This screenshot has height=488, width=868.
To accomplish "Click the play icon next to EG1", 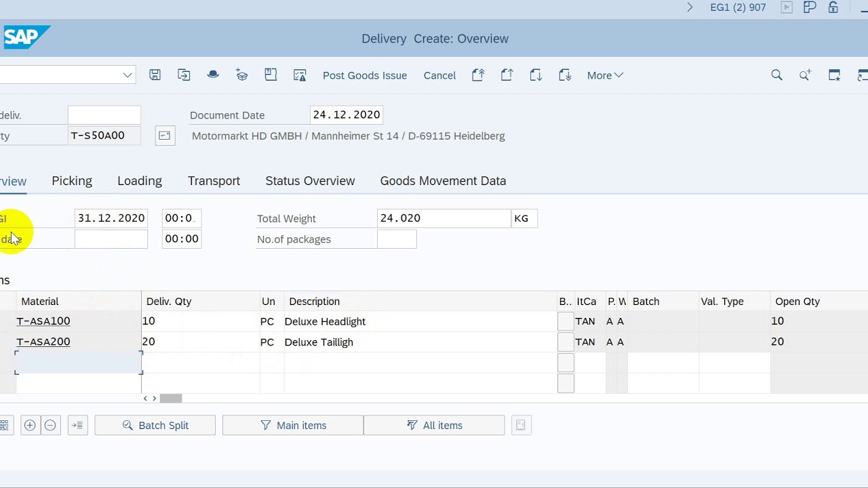I will pos(787,7).
